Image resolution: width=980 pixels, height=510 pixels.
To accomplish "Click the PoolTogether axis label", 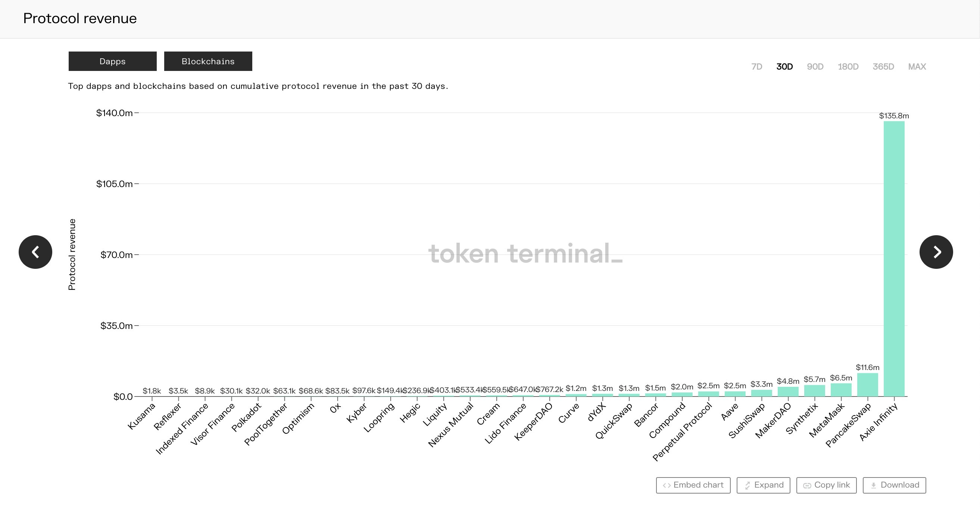I will point(266,425).
